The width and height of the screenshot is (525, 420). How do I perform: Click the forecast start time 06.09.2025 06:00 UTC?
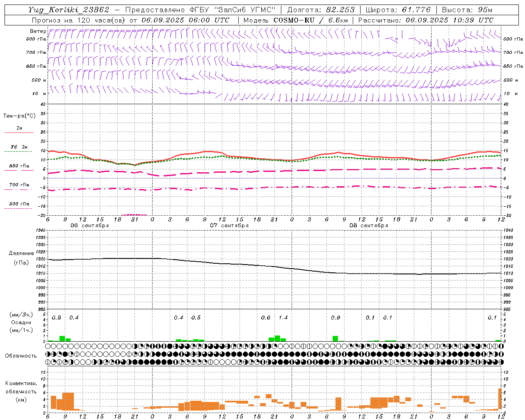pos(185,20)
